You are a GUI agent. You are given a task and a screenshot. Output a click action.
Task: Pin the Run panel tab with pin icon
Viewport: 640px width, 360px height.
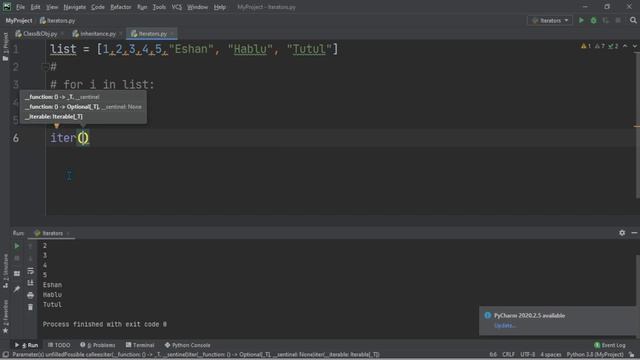pos(17,289)
